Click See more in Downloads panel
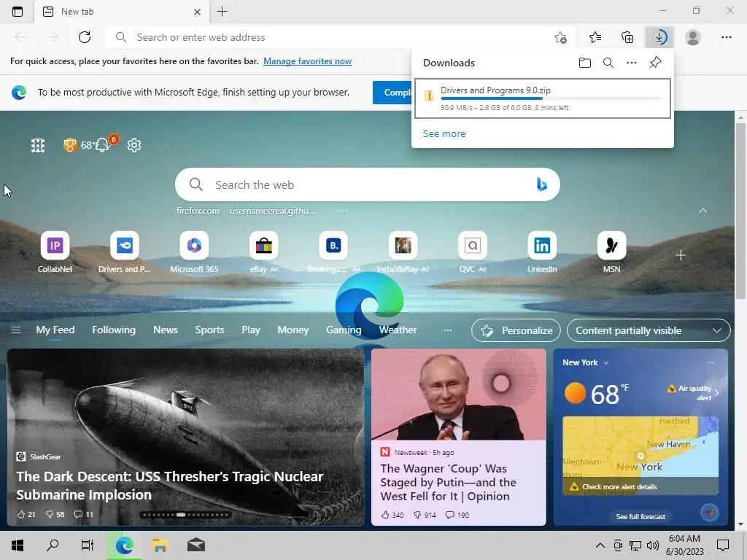Image resolution: width=747 pixels, height=560 pixels. coord(444,134)
